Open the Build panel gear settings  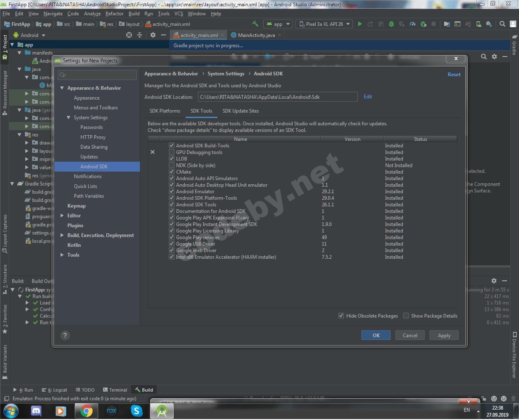tap(494, 281)
